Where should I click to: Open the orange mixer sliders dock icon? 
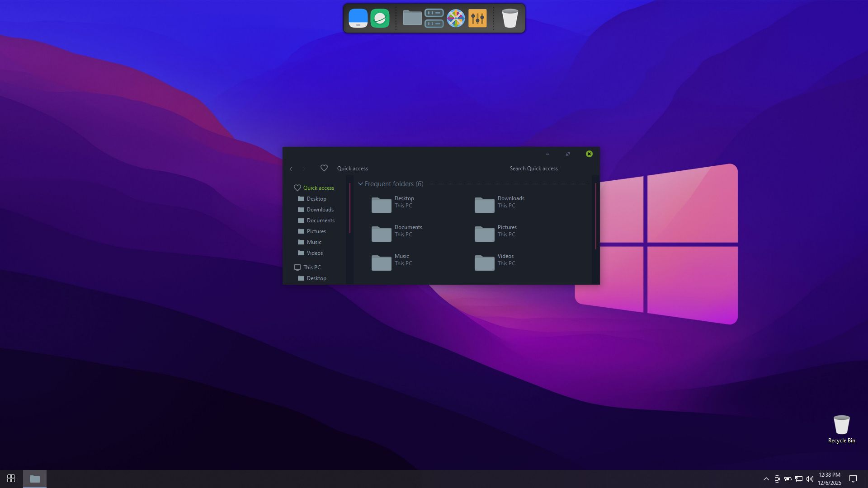477,19
